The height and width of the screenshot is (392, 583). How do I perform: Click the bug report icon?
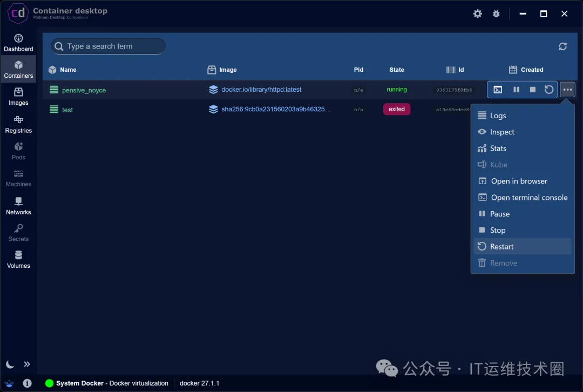pyautogui.click(x=496, y=14)
